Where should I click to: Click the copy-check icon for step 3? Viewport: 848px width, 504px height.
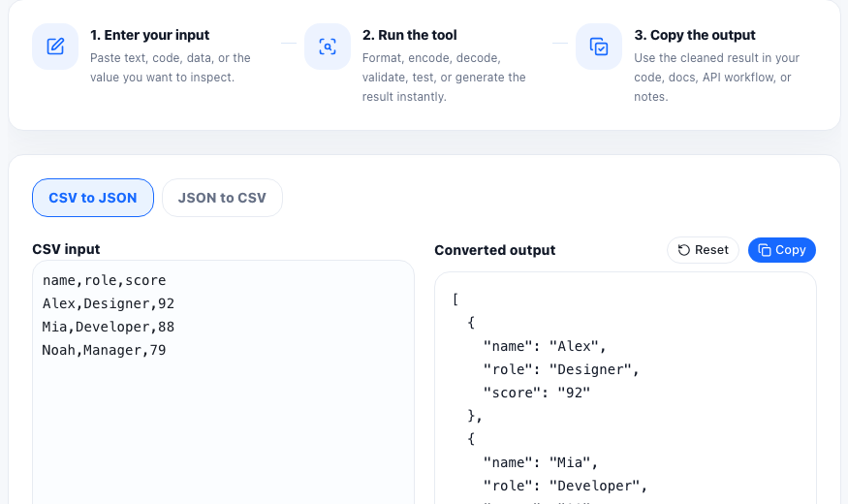(x=599, y=47)
